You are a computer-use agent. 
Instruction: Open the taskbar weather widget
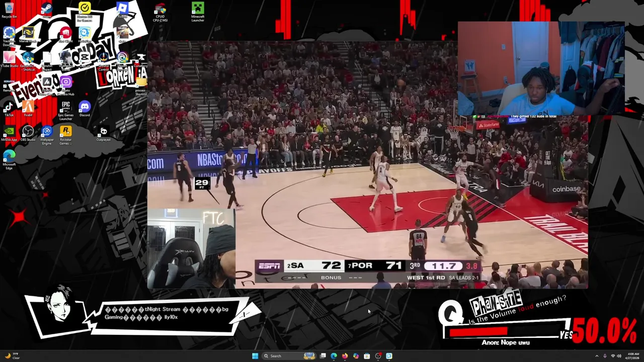pos(13,356)
